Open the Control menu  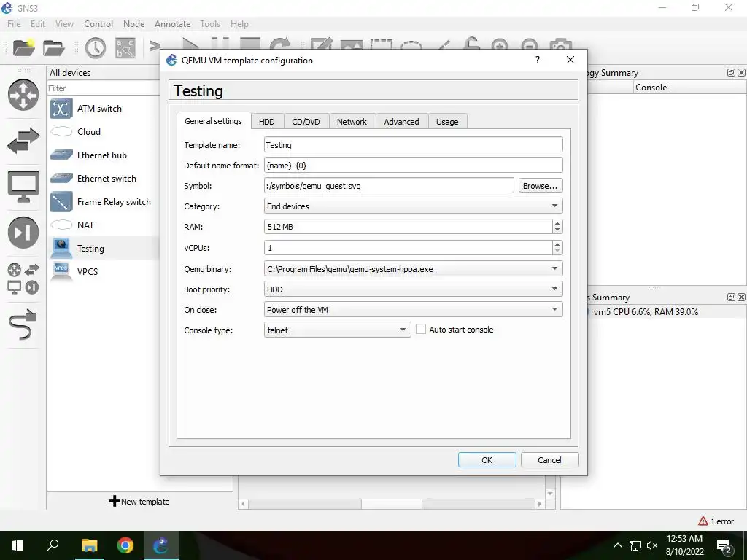click(x=98, y=24)
